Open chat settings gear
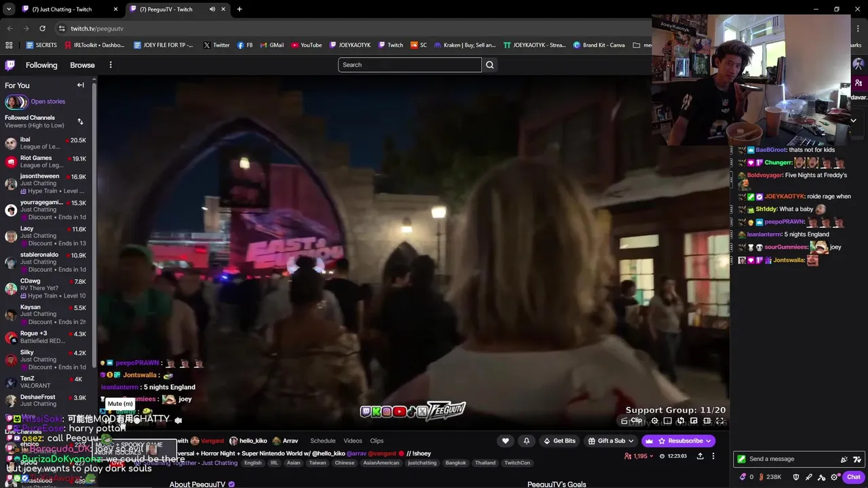The width and height of the screenshot is (868, 488). (x=834, y=477)
